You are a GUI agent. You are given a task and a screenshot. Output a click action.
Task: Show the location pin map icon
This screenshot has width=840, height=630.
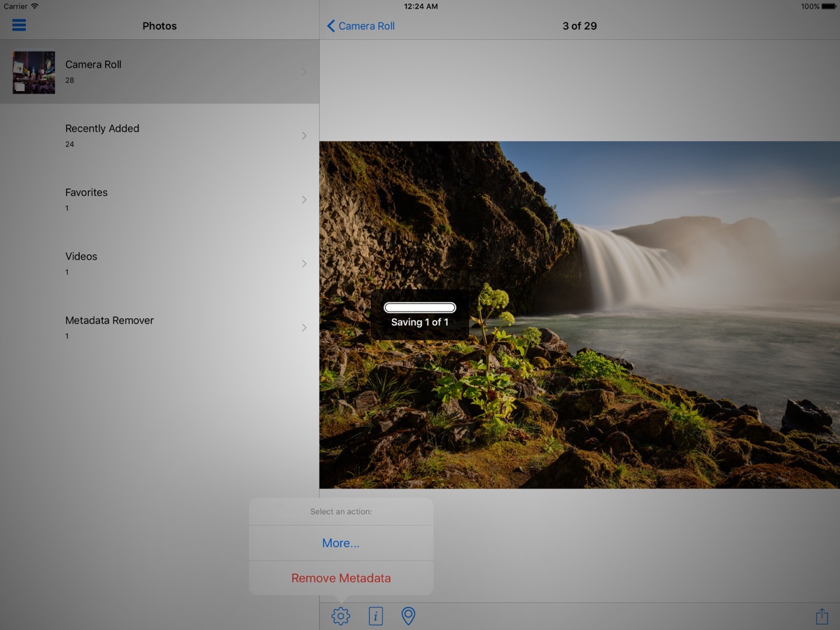pyautogui.click(x=408, y=616)
